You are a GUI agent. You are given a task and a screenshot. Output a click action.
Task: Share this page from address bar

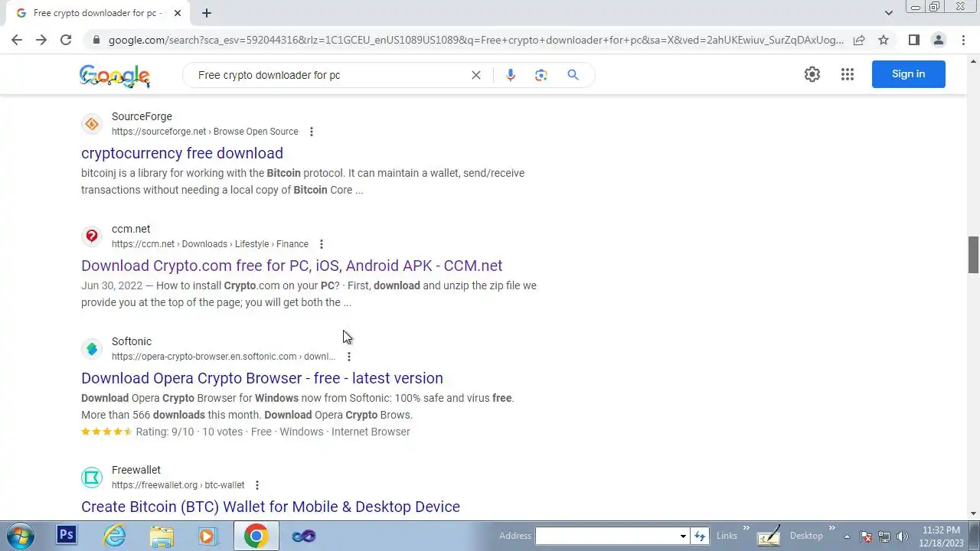[x=859, y=40]
